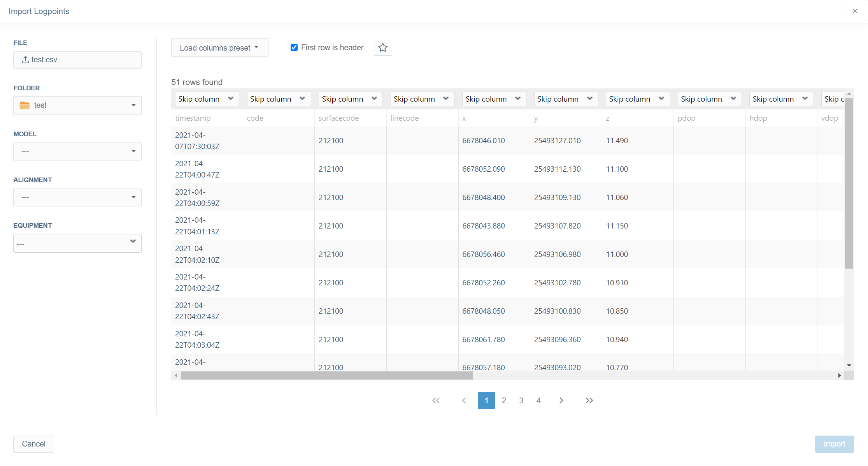The height and width of the screenshot is (466, 868).
Task: Click the Import button
Action: [834, 444]
